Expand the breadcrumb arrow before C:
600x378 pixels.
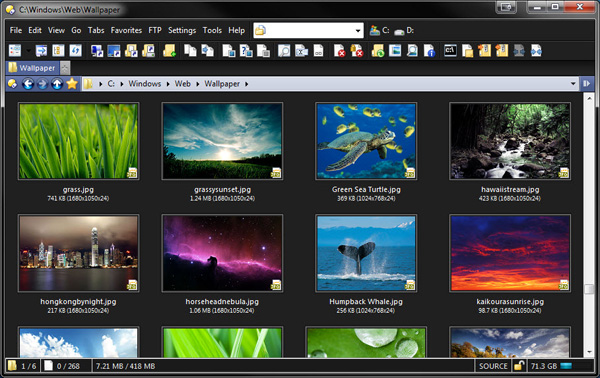tap(101, 84)
